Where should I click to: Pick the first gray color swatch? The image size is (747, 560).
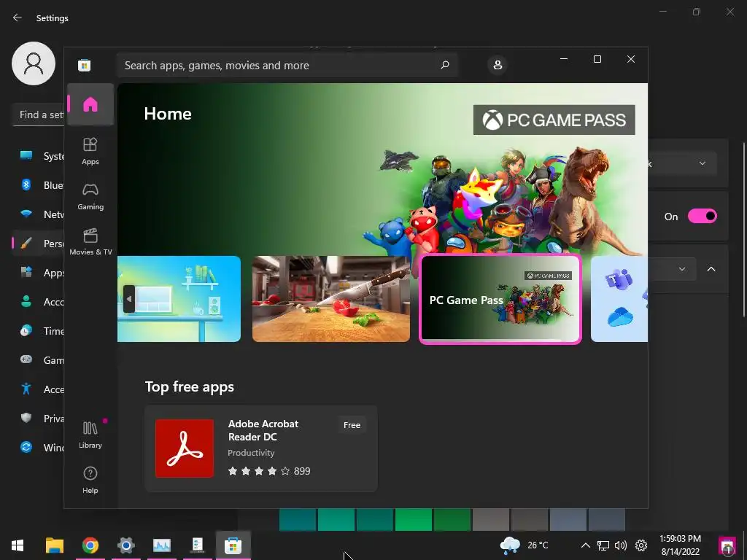coord(491,519)
